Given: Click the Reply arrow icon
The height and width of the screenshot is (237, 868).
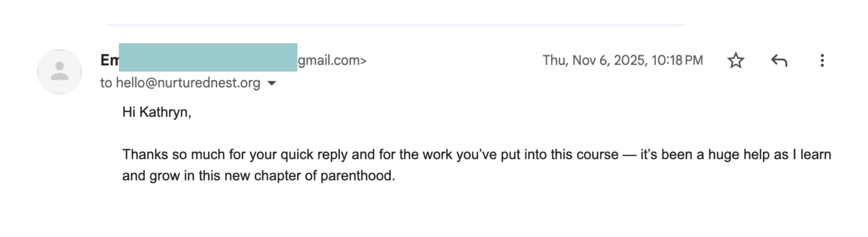Looking at the screenshot, I should click(779, 60).
